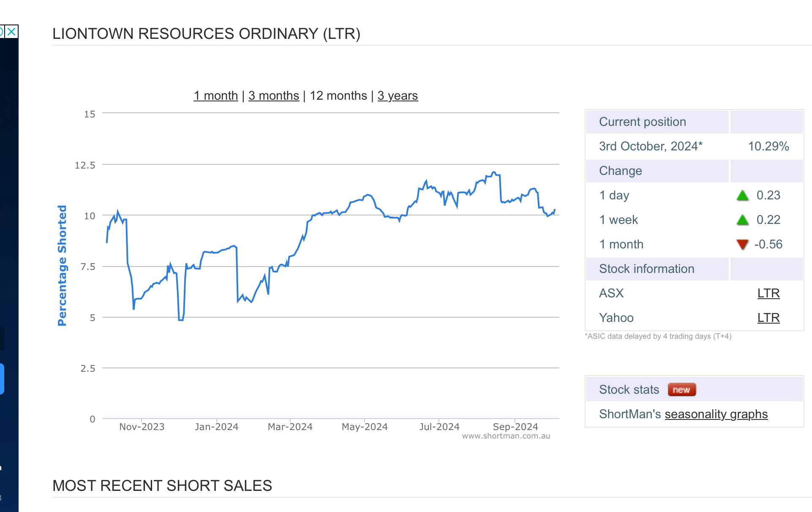Click the end of the line at October 2024
Viewport: 812px width, 512px height.
click(555, 210)
